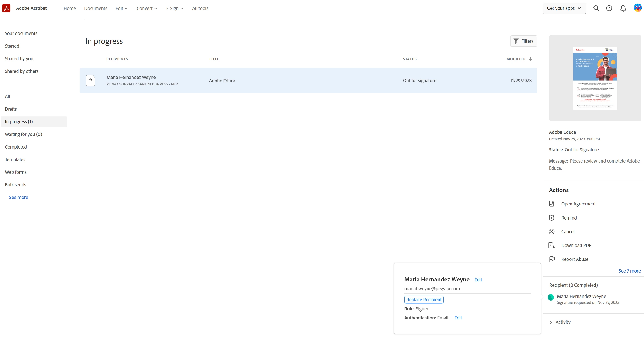Open the user profile avatar
644x340 pixels.
pos(637,8)
